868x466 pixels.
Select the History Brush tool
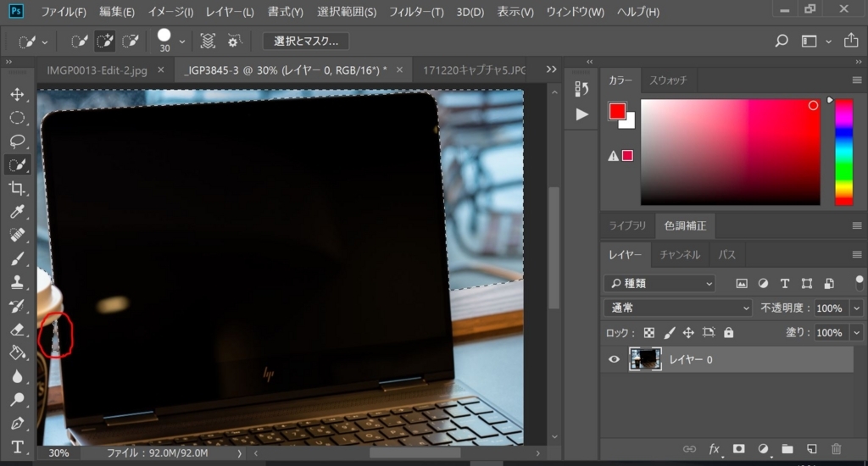(17, 306)
